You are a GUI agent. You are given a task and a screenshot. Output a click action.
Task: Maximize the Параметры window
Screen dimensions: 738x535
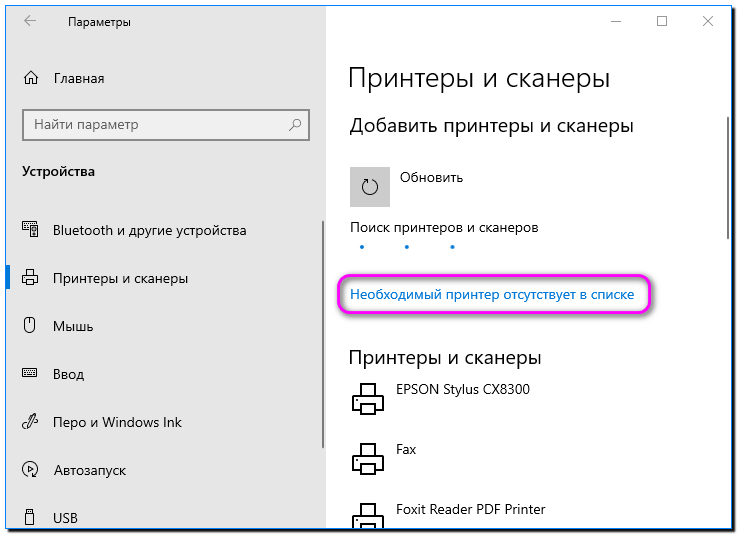tap(662, 21)
